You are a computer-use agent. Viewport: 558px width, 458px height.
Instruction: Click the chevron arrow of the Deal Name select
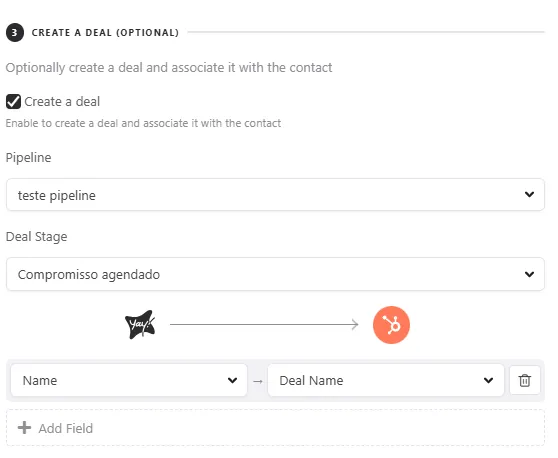tap(488, 380)
